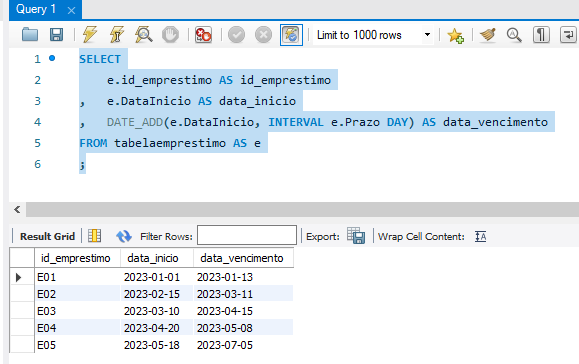Select data_inicio cell 2023-04-20
The height and width of the screenshot is (364, 579).
[x=157, y=328]
